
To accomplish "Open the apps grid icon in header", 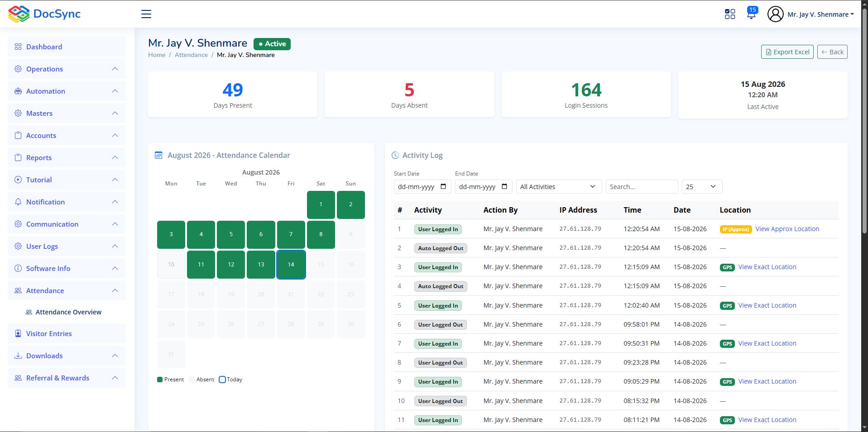I will [730, 14].
